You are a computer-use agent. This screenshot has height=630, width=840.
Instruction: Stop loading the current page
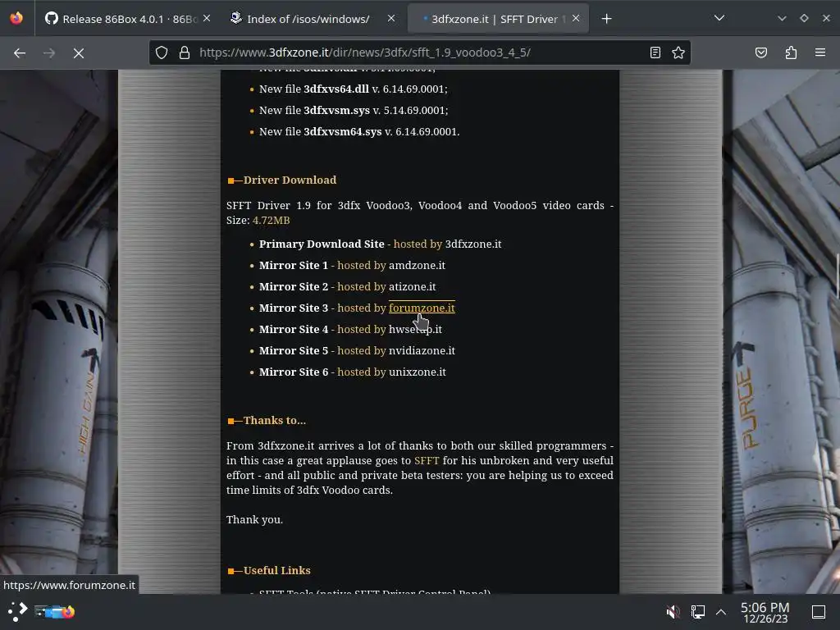[x=78, y=53]
